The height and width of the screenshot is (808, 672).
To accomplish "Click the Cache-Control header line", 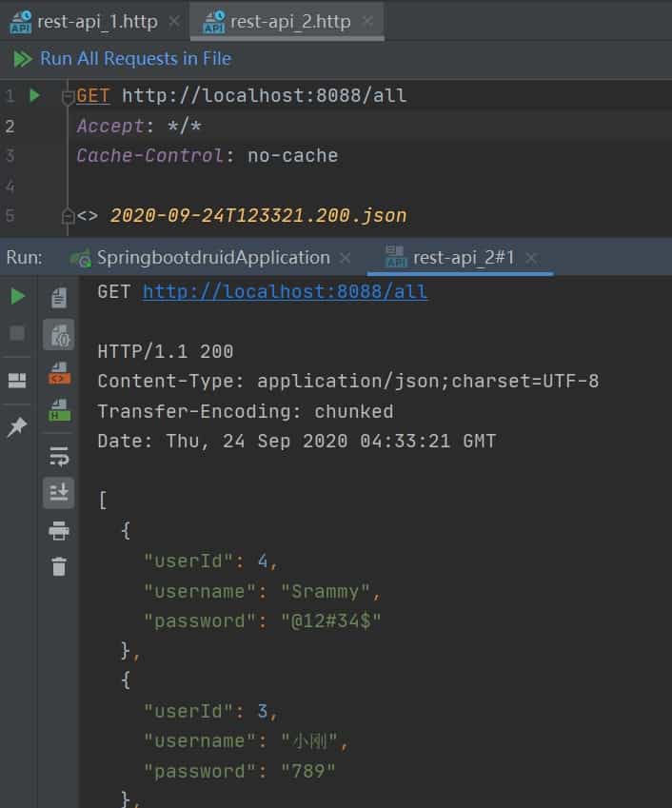I will [208, 156].
